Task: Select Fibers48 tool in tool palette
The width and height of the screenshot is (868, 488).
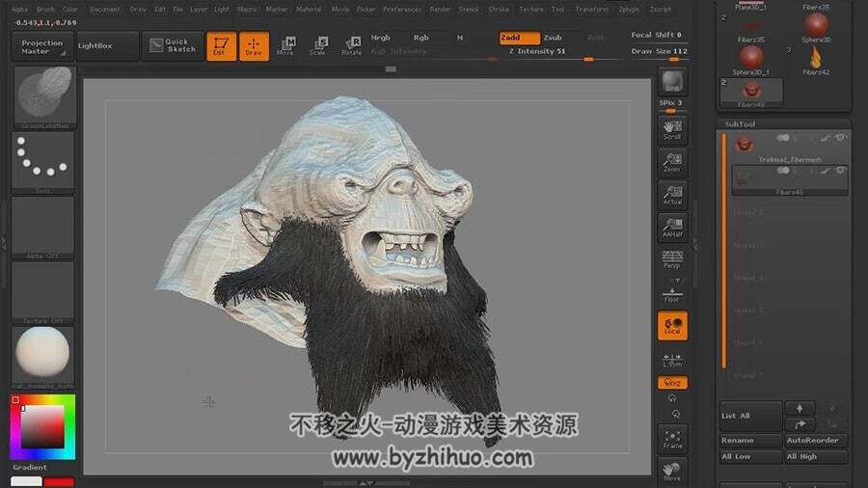Action: point(751,93)
